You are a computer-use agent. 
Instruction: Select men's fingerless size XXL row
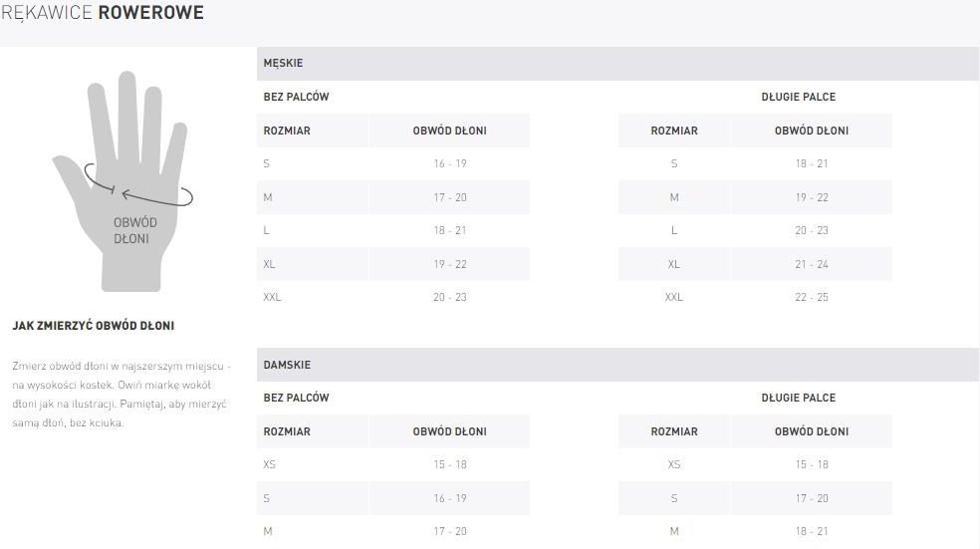[393, 297]
